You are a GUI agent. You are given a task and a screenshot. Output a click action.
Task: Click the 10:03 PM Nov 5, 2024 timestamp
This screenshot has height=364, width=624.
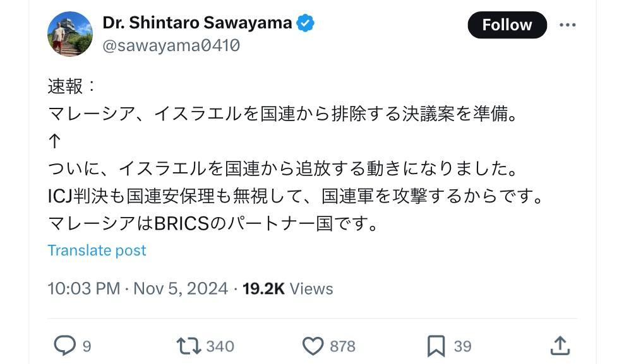pos(138,289)
